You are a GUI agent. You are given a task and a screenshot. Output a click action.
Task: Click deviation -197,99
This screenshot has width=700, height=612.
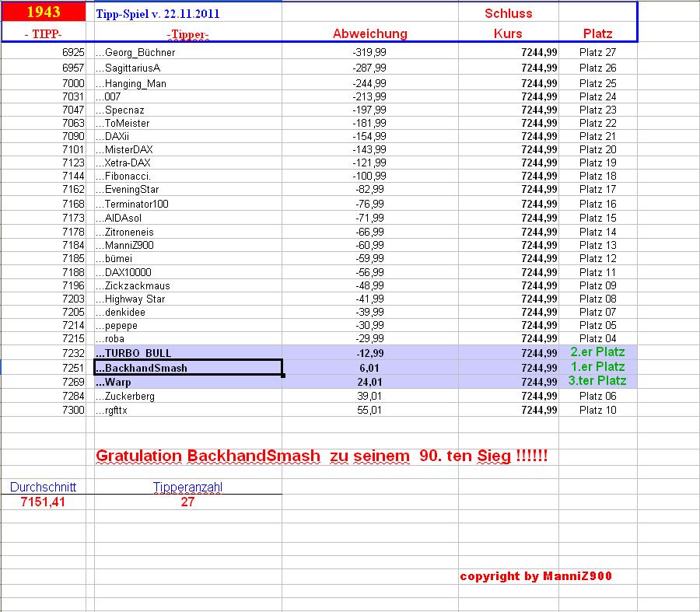click(369, 110)
